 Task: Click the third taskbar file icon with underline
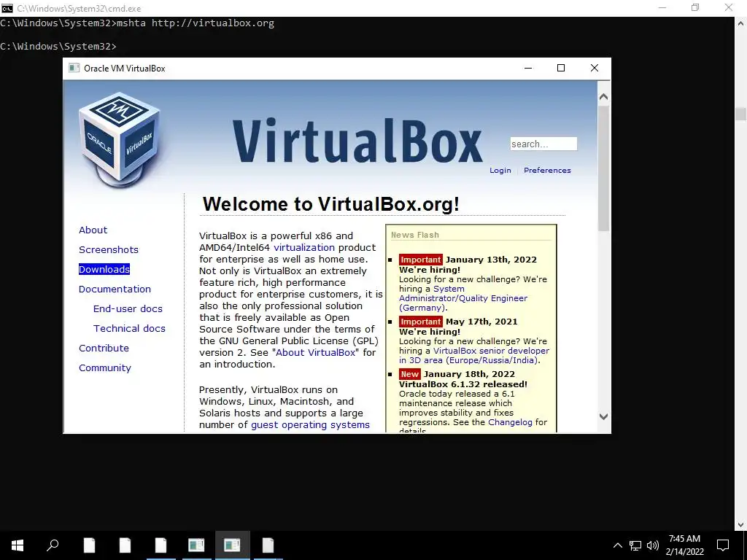(161, 545)
